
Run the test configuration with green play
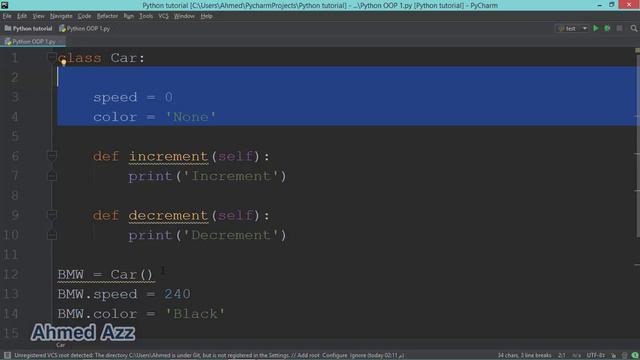[596, 28]
